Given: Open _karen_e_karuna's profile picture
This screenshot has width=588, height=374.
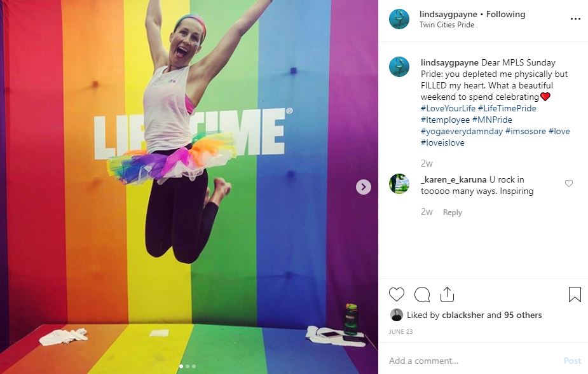Looking at the screenshot, I should click(x=399, y=184).
